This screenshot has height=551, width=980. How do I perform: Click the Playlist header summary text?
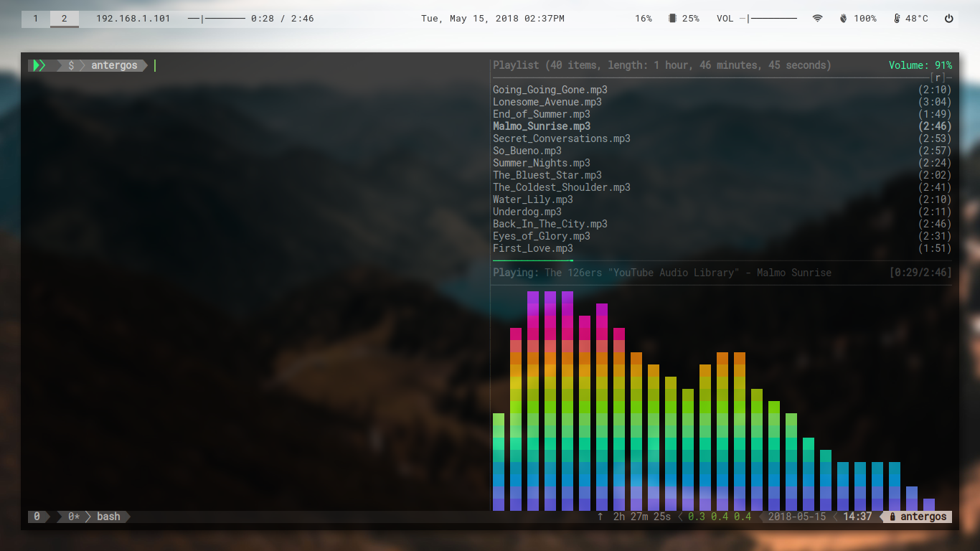662,65
